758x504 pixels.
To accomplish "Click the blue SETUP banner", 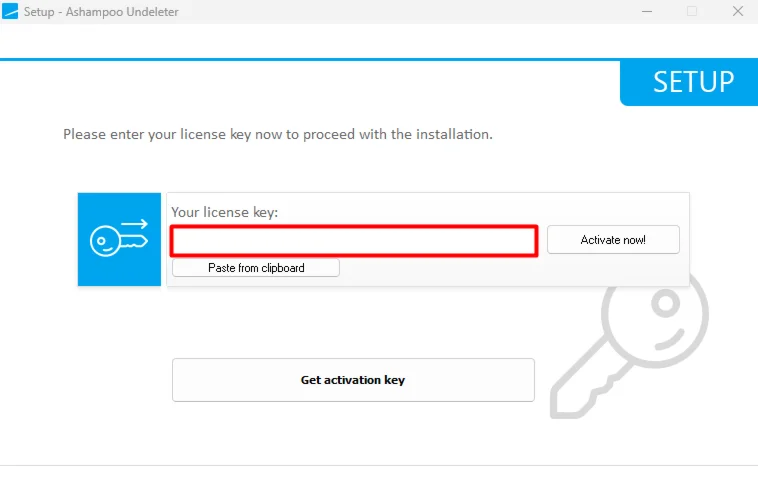I will click(689, 82).
